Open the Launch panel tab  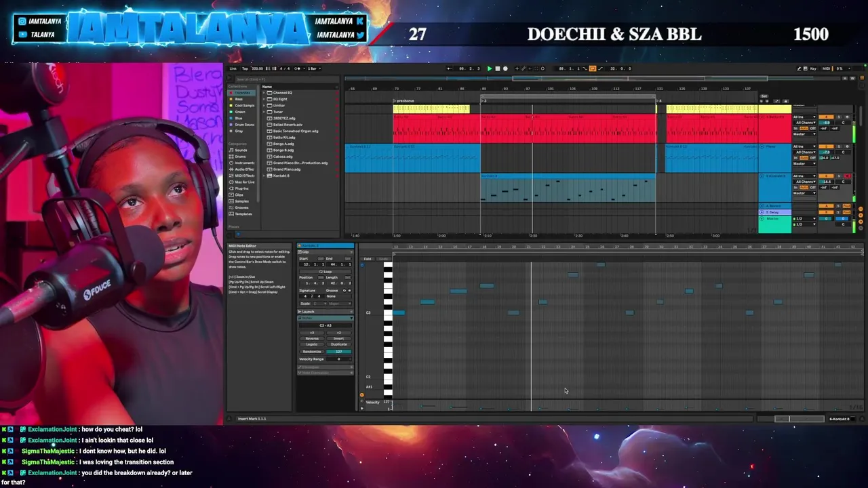click(x=325, y=312)
